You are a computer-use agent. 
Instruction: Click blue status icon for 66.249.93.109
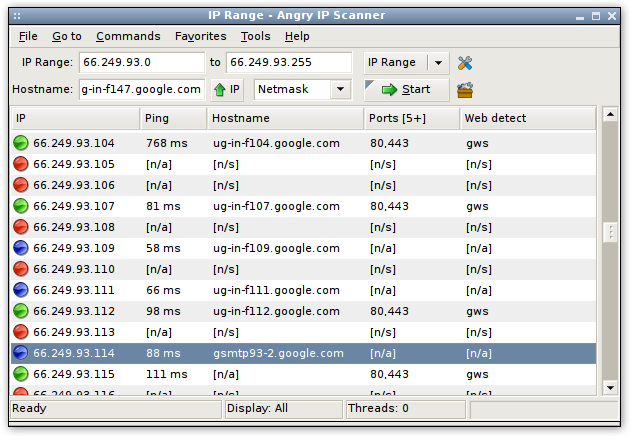[20, 248]
